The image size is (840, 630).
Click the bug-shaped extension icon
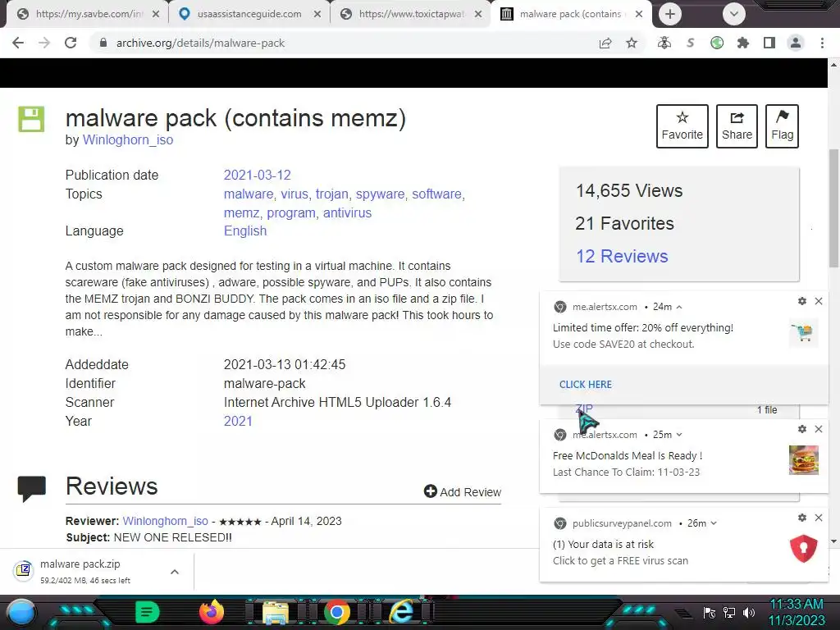pos(664,43)
